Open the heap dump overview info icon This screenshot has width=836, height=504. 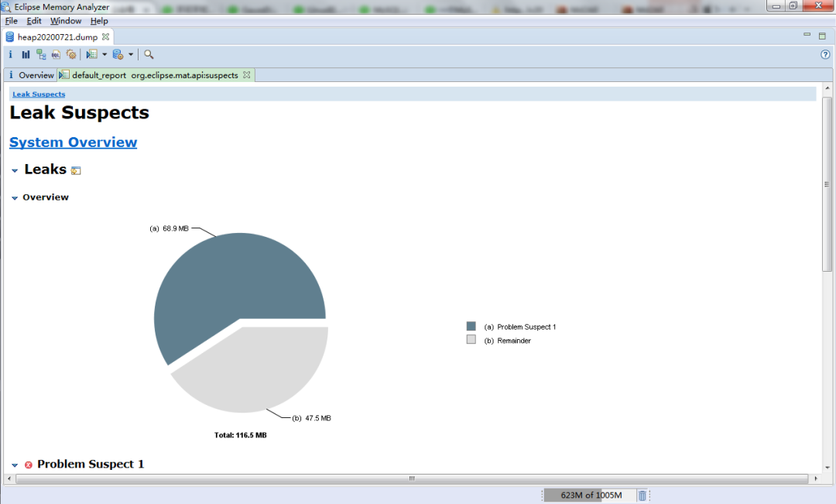(10, 54)
